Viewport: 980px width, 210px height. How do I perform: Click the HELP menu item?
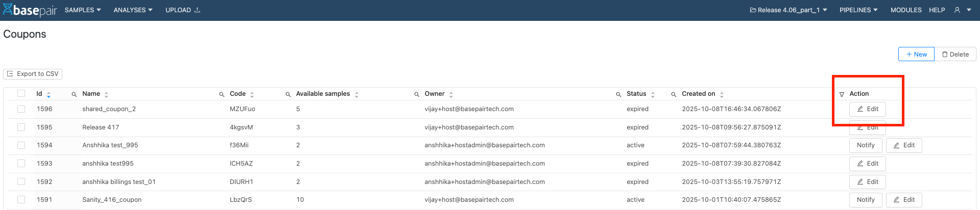[x=937, y=10]
